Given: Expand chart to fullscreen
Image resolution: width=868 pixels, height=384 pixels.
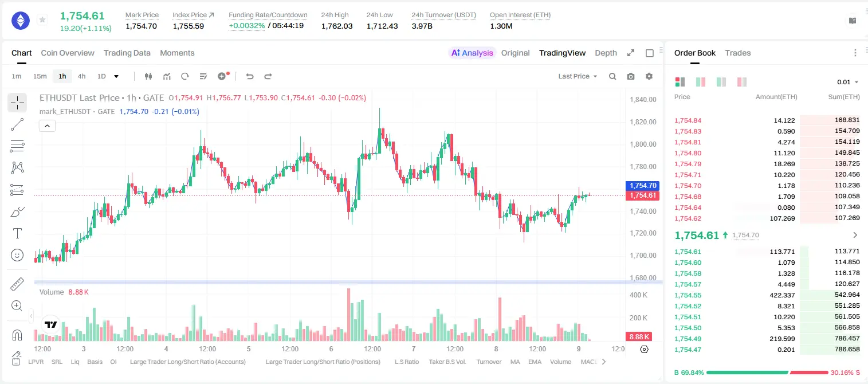Looking at the screenshot, I should click(x=631, y=53).
